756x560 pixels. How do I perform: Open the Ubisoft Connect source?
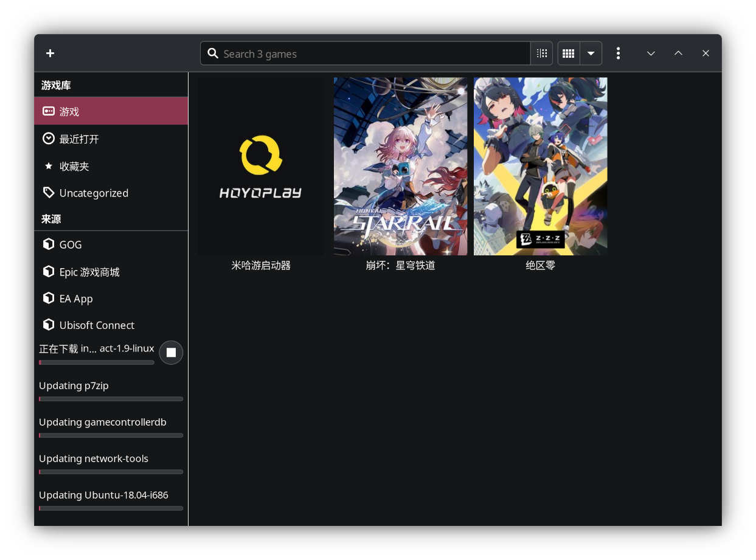[96, 325]
